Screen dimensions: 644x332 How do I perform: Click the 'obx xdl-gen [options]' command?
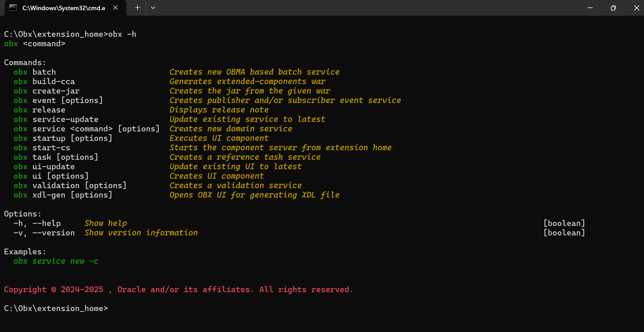click(63, 195)
